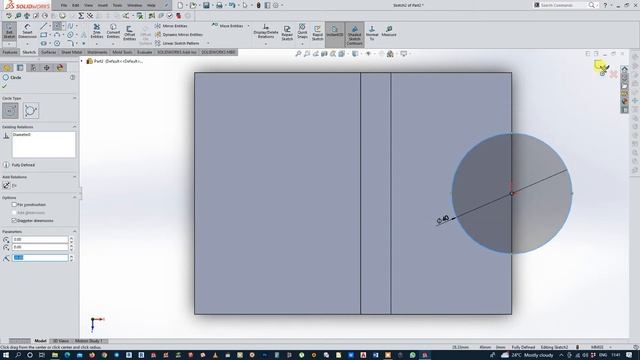
Task: Collapse the Existing Relations section
Action: pyautogui.click(x=75, y=127)
